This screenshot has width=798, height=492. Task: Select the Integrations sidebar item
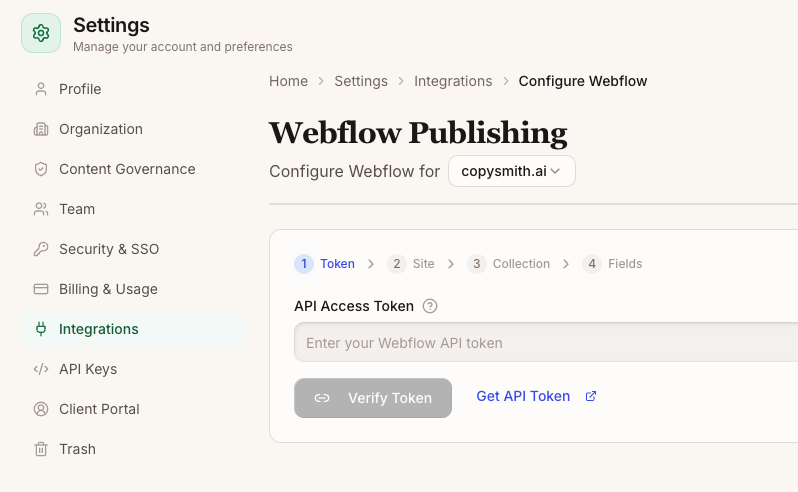click(x=98, y=329)
